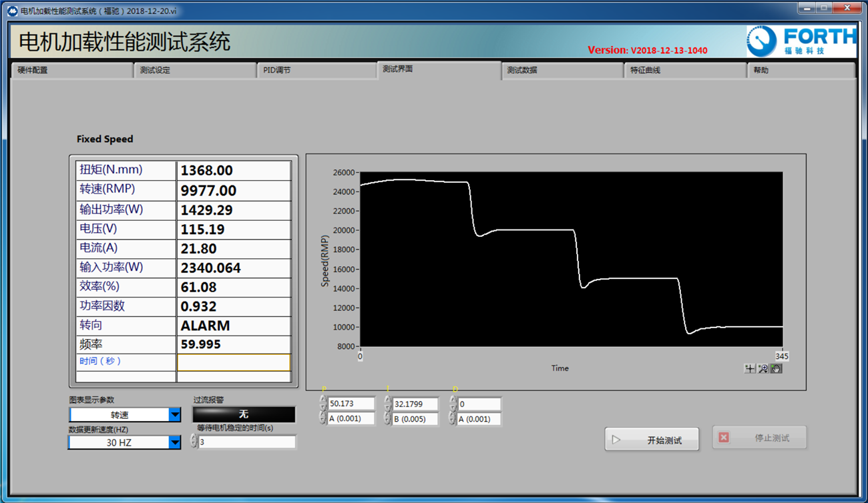Image resolution: width=868 pixels, height=503 pixels.
Task: Select the graph crosshair cursor tool
Action: point(750,368)
